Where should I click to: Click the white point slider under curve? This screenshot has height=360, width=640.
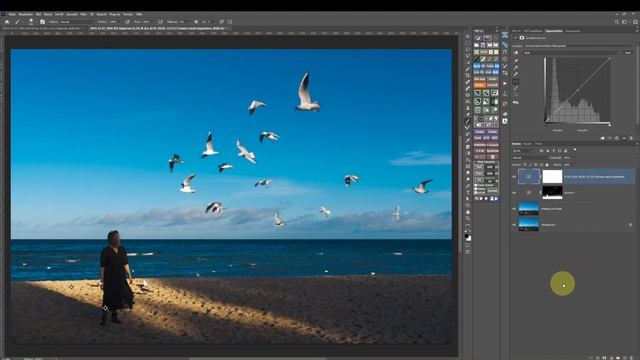point(610,124)
